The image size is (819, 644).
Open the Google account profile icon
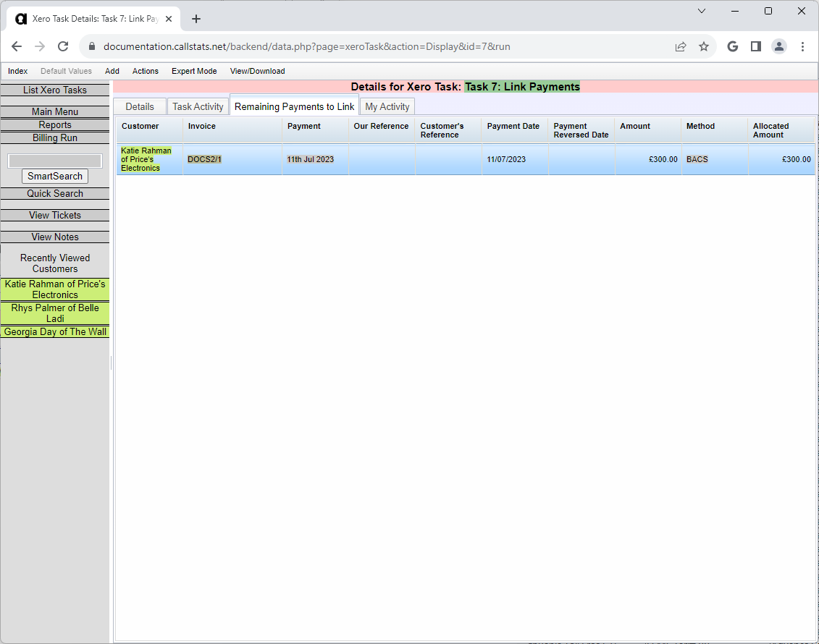point(778,46)
